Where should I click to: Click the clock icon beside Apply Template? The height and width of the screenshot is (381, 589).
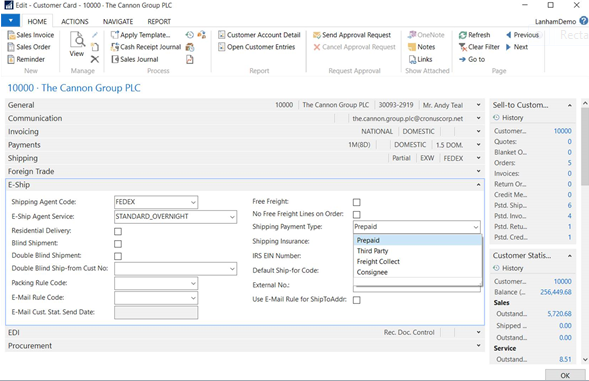[190, 35]
